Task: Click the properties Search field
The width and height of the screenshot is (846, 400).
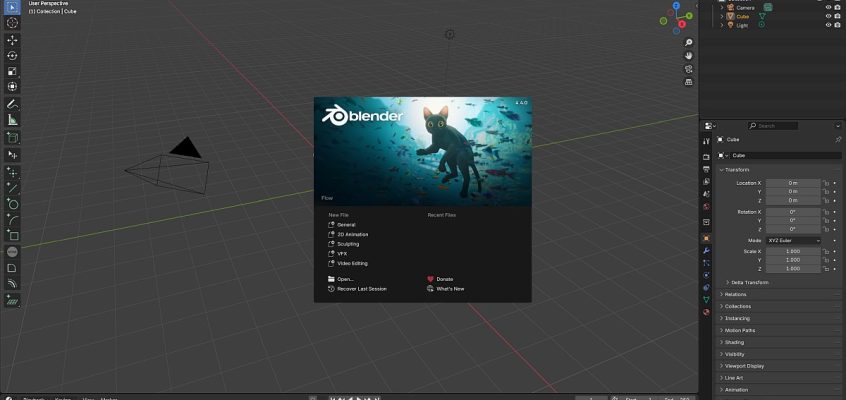Action: pos(773,126)
